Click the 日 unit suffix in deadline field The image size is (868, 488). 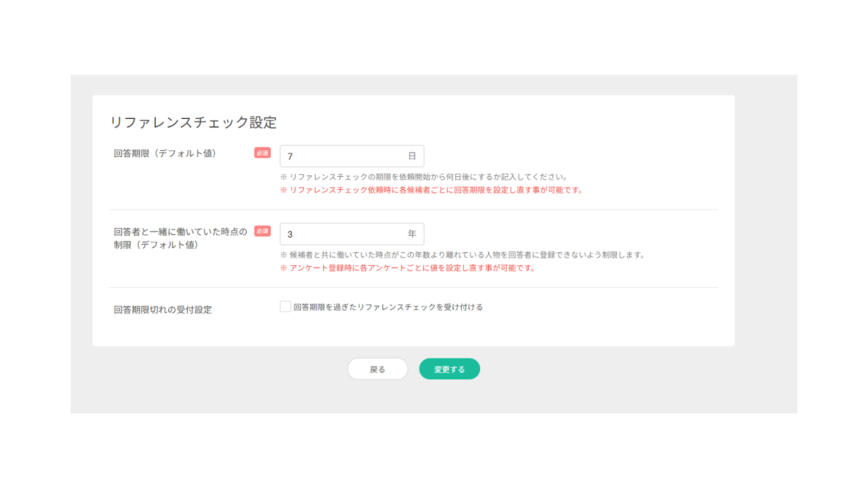tap(412, 156)
